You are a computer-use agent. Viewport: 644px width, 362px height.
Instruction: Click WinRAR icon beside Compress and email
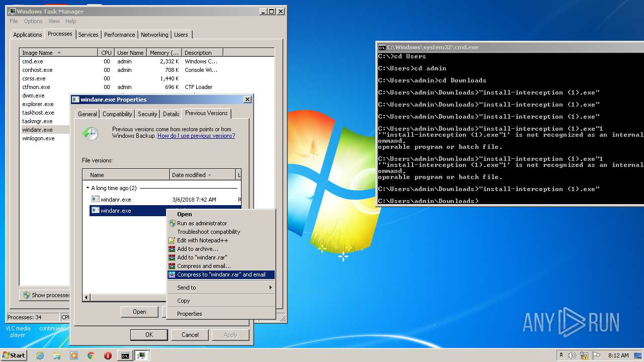172,266
